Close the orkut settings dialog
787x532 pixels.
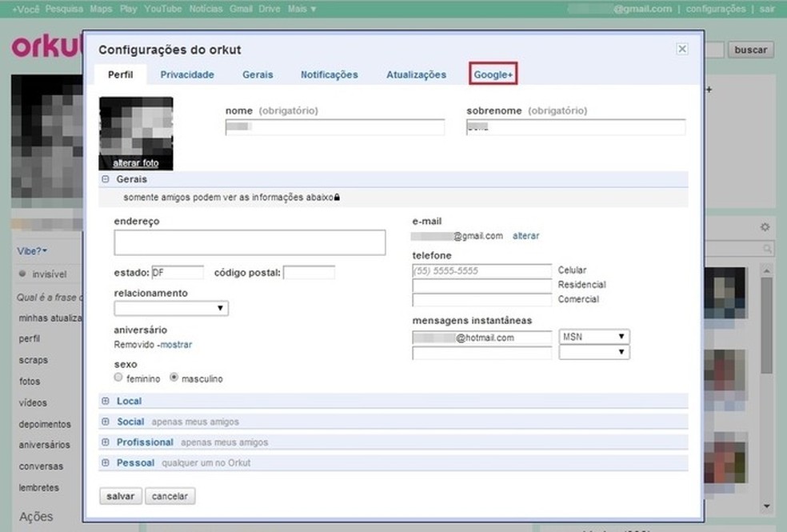(682, 49)
